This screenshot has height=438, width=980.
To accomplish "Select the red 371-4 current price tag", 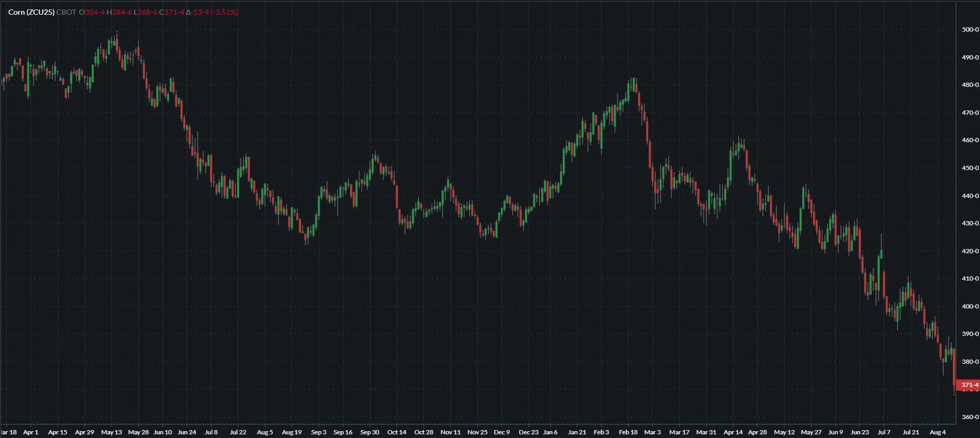I will [968, 385].
